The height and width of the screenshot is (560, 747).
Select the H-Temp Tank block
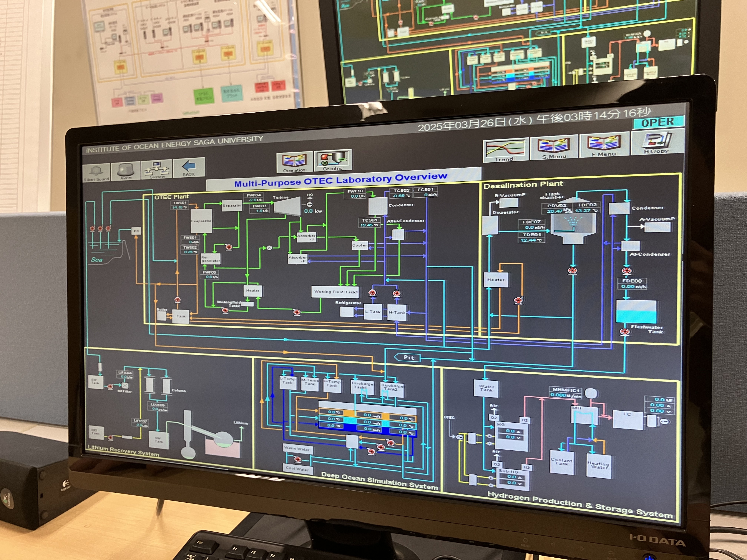[x=332, y=385]
